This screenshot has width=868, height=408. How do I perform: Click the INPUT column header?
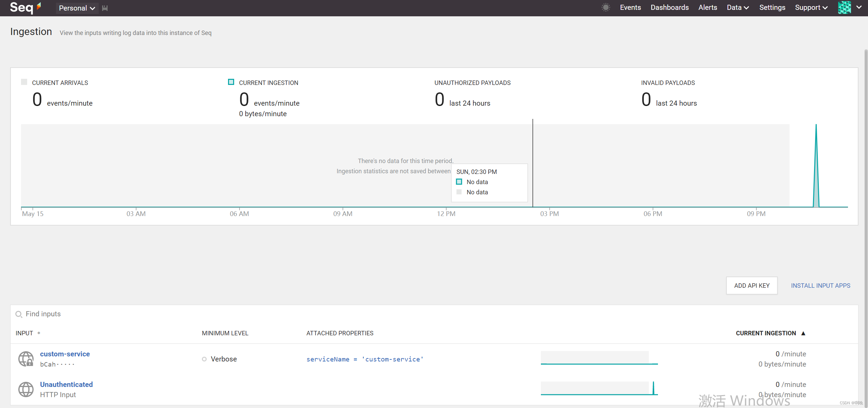tap(24, 333)
